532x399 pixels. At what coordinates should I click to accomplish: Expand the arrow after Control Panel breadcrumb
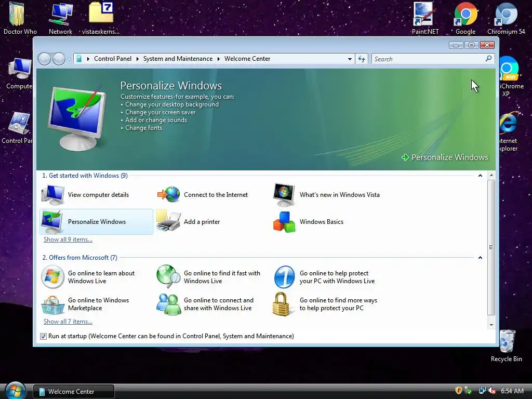pos(137,59)
